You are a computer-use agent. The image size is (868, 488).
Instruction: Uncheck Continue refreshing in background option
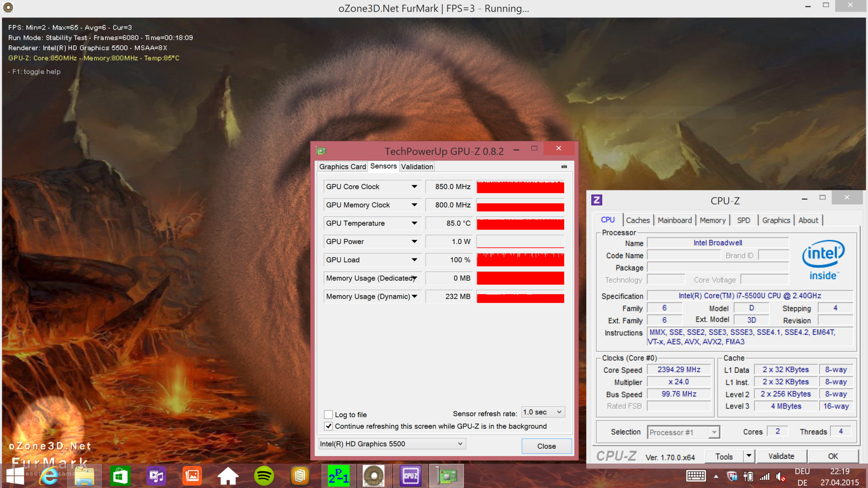pos(329,426)
